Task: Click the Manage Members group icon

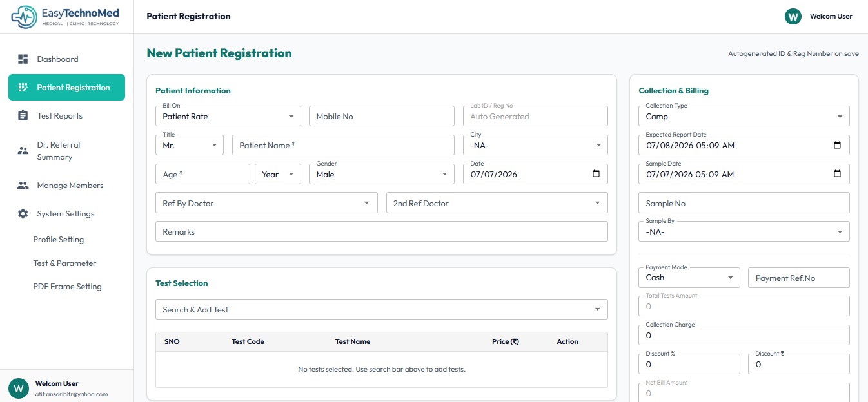Action: 23,186
